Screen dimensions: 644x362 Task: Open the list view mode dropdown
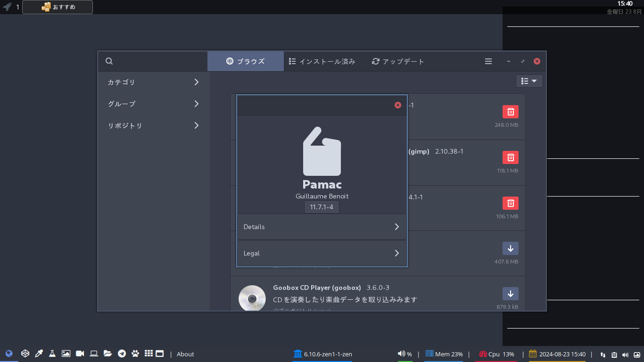(x=529, y=81)
